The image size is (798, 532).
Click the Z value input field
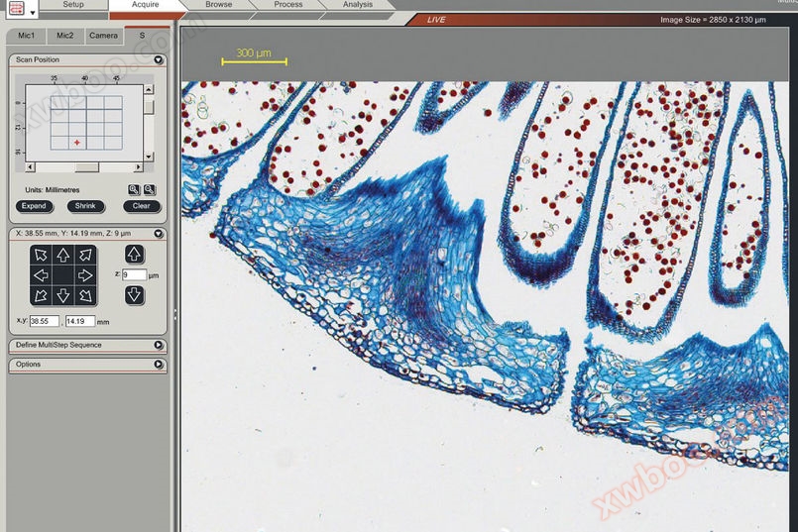pos(134,274)
